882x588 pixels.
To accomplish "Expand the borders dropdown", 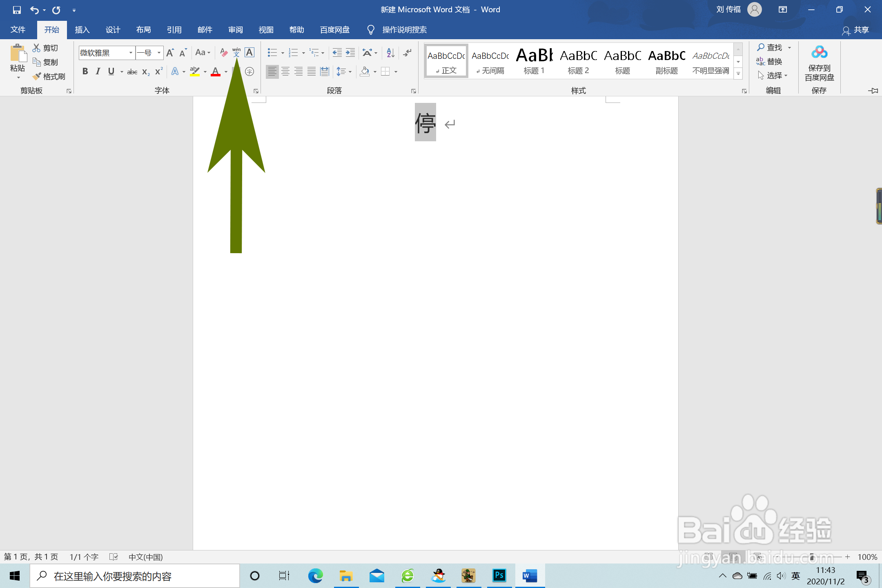I will click(396, 72).
